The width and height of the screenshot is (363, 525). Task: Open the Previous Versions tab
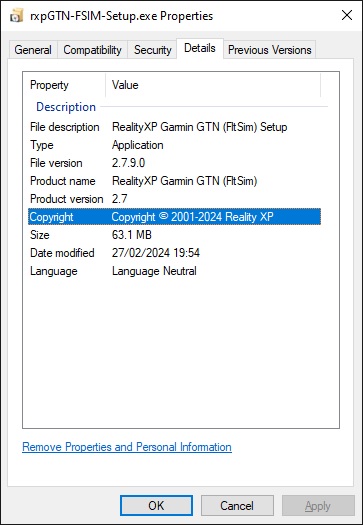click(x=270, y=50)
